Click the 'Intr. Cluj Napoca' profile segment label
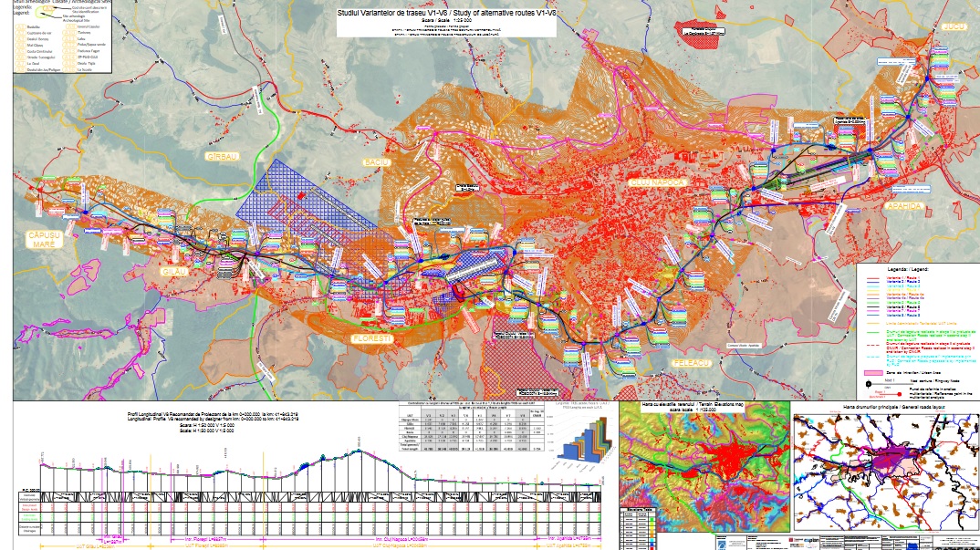This screenshot has height=550, width=980. click(x=402, y=539)
